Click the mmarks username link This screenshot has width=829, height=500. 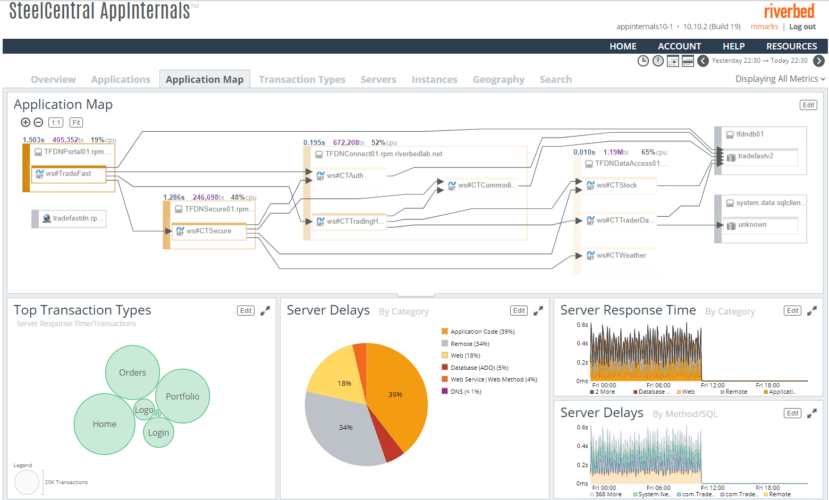click(764, 26)
